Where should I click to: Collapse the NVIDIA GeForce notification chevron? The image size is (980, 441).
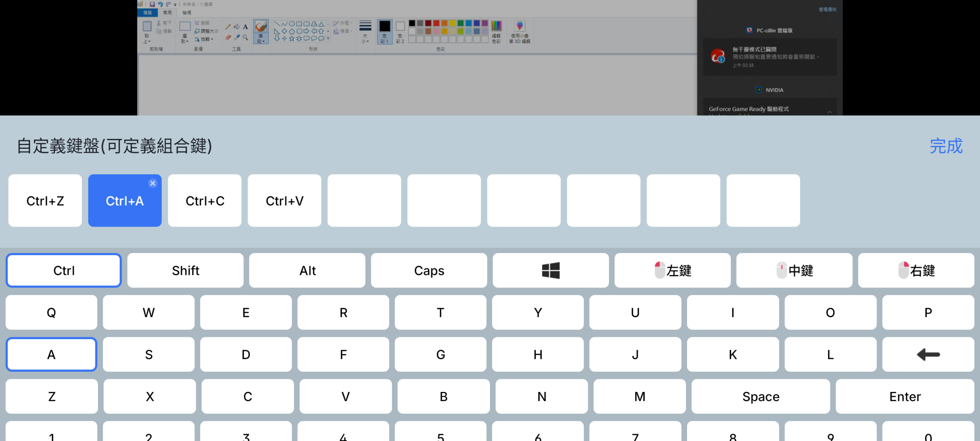pyautogui.click(x=829, y=112)
